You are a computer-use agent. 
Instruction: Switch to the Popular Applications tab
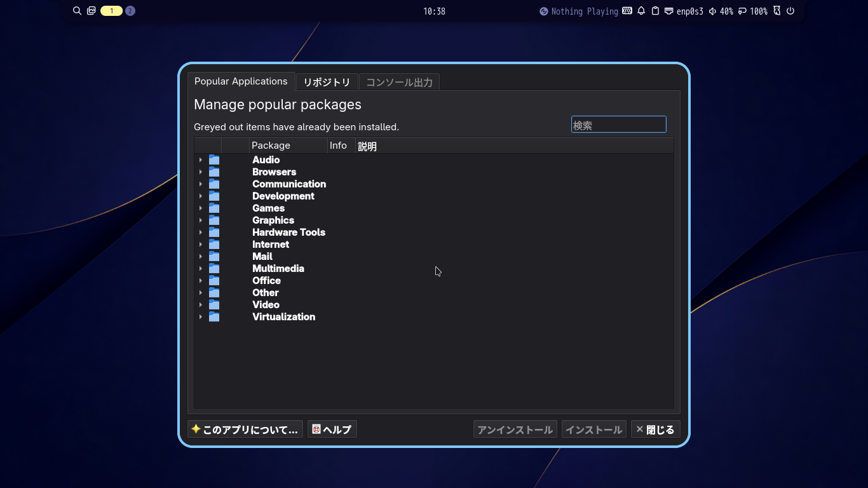click(241, 81)
